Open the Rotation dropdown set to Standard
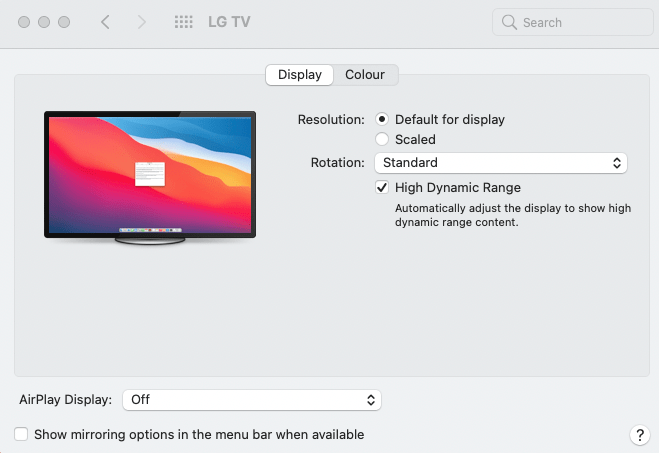 pyautogui.click(x=500, y=162)
